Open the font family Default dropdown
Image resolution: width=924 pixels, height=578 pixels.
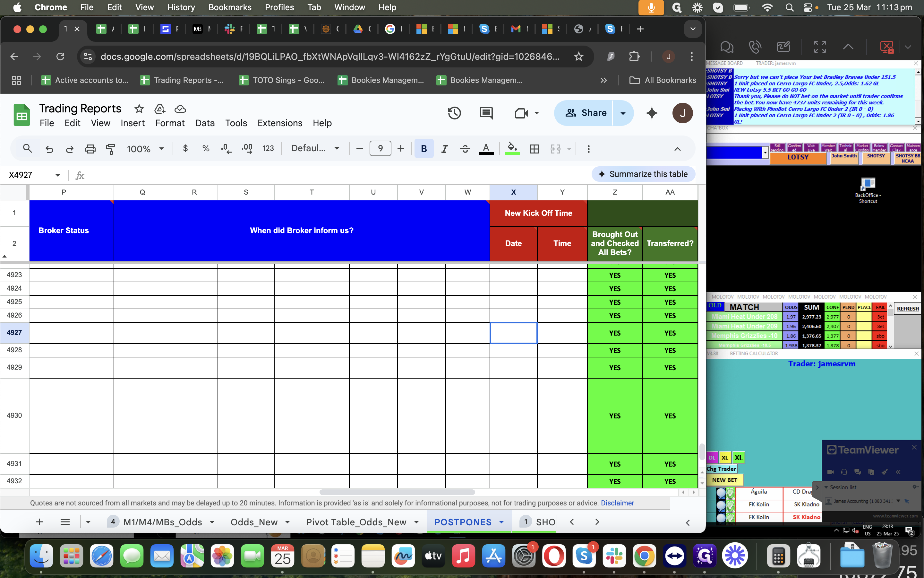point(315,148)
